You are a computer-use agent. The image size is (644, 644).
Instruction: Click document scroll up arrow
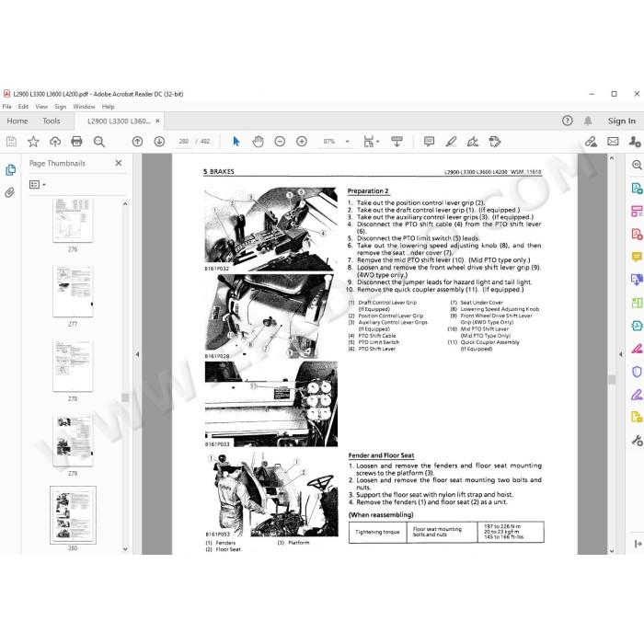(x=612, y=158)
